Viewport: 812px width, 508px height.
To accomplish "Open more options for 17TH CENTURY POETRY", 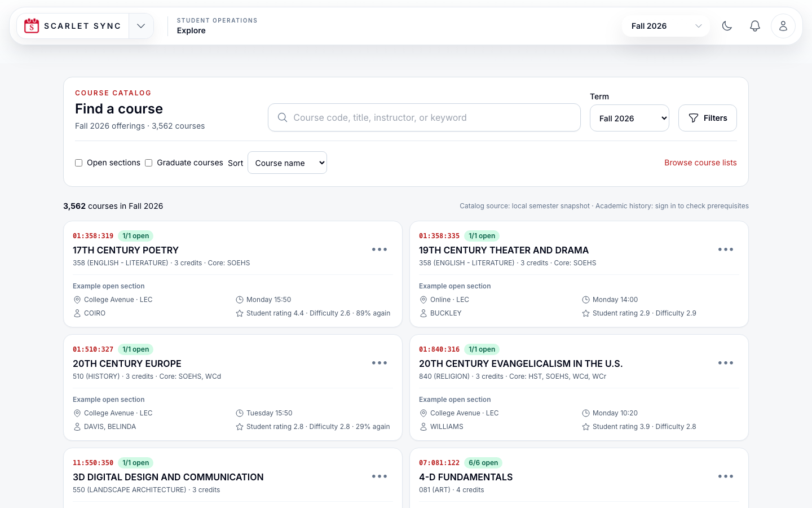I will [379, 249].
